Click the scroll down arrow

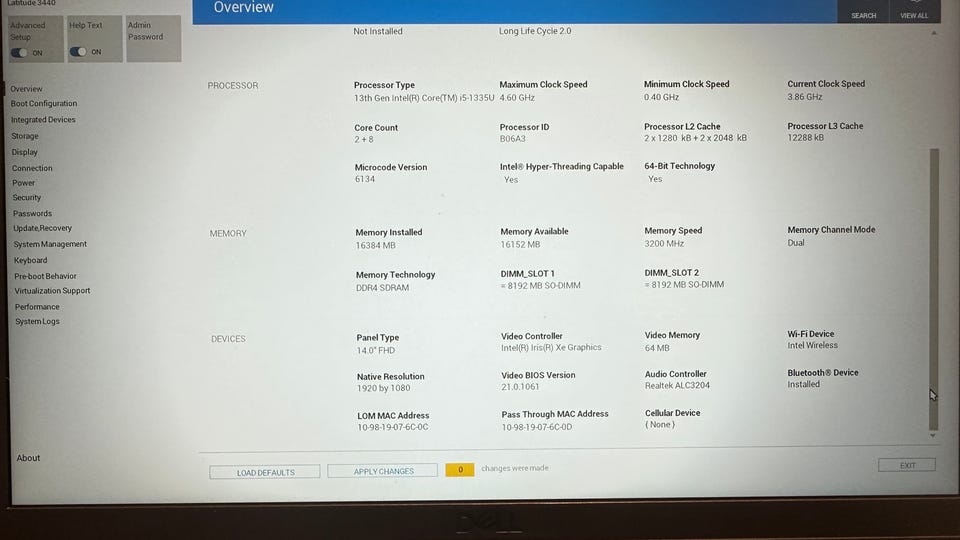click(x=933, y=436)
